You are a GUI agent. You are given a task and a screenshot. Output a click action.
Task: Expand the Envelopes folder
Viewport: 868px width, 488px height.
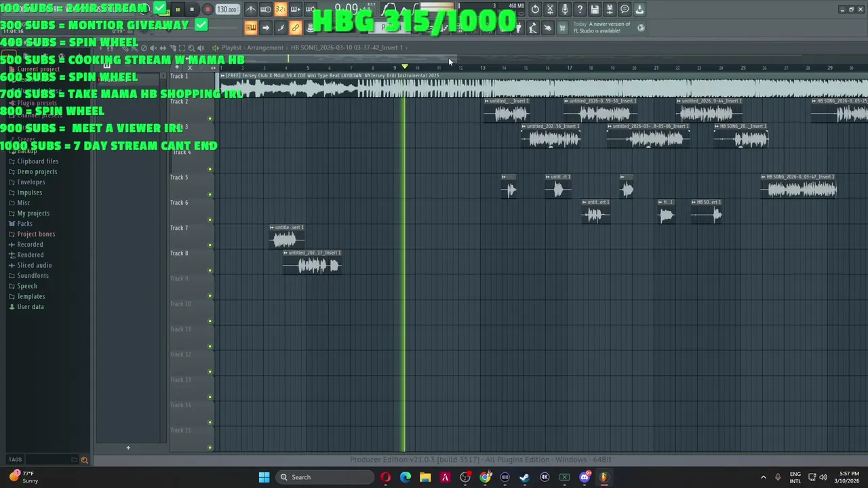[x=31, y=182]
